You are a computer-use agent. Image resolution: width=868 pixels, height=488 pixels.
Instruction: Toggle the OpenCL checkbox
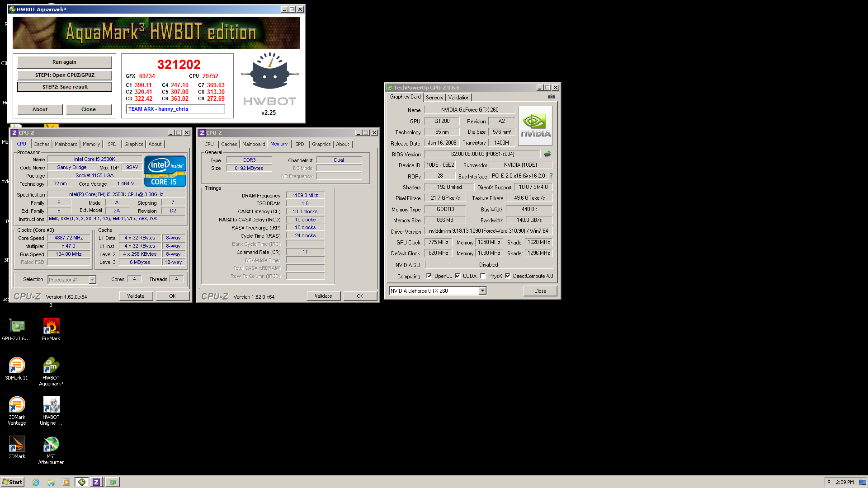tap(429, 276)
